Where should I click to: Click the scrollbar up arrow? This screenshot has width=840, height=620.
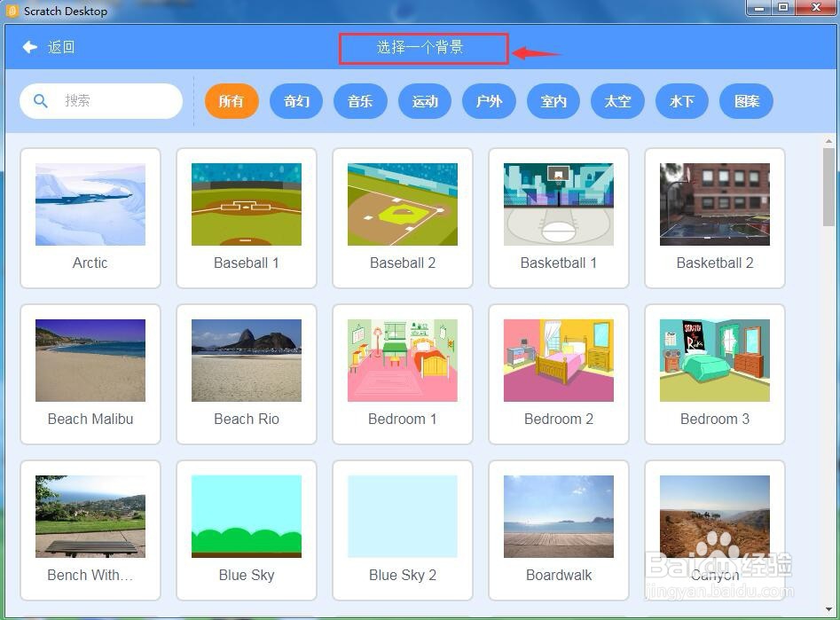tap(828, 141)
